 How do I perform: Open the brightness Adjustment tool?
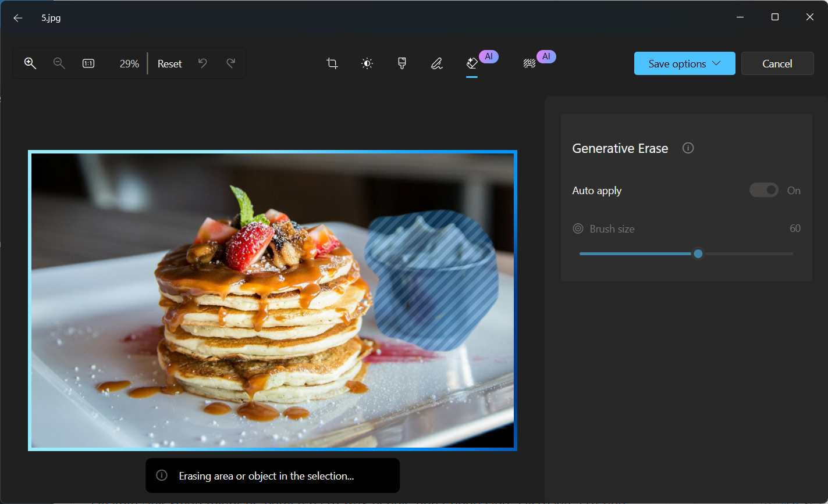pos(367,63)
